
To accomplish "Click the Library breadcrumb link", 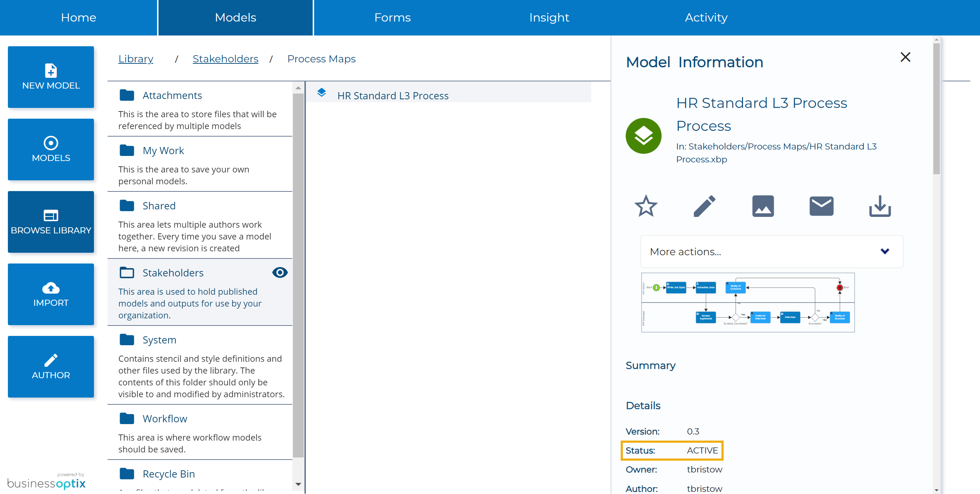I will pos(136,58).
